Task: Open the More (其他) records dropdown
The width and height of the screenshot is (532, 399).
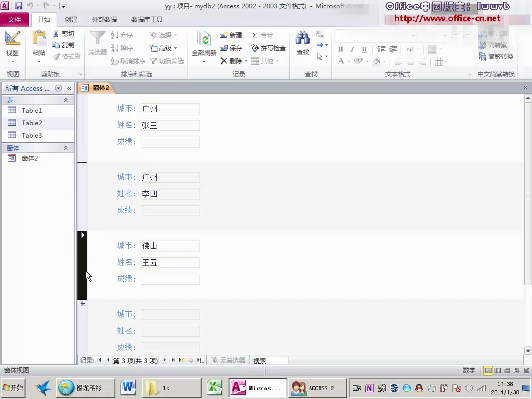Action: tap(265, 61)
